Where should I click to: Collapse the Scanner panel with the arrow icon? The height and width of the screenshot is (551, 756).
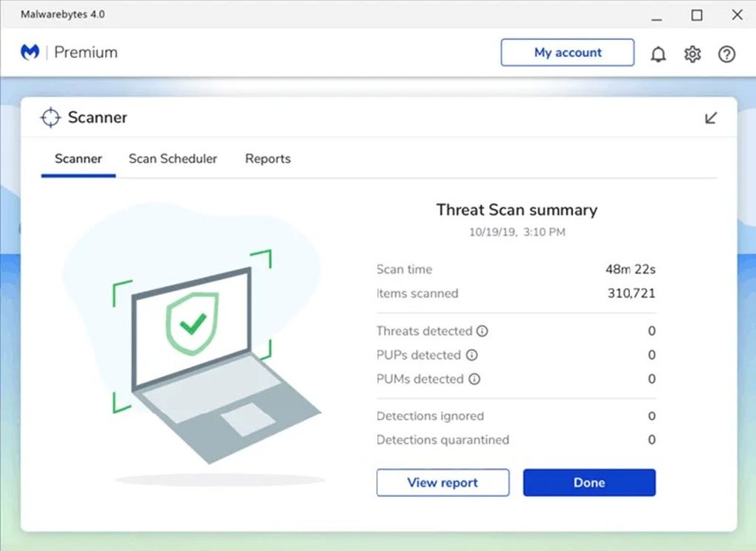(711, 118)
